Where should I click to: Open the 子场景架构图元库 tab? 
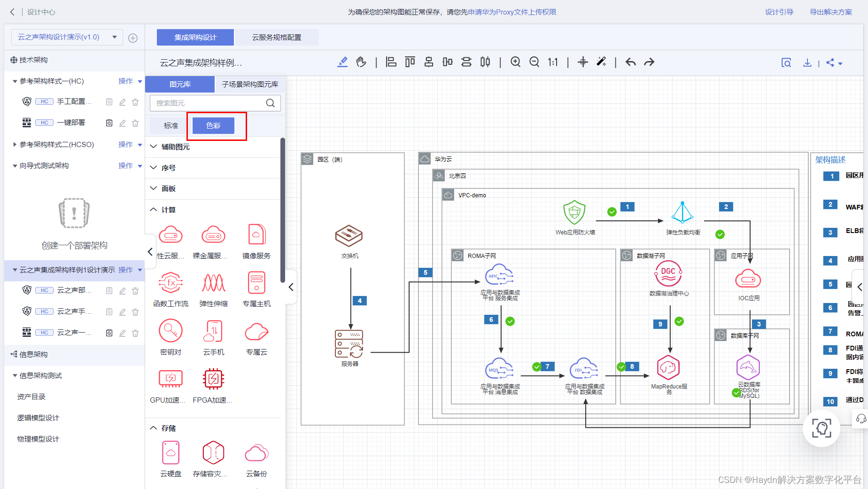[250, 84]
